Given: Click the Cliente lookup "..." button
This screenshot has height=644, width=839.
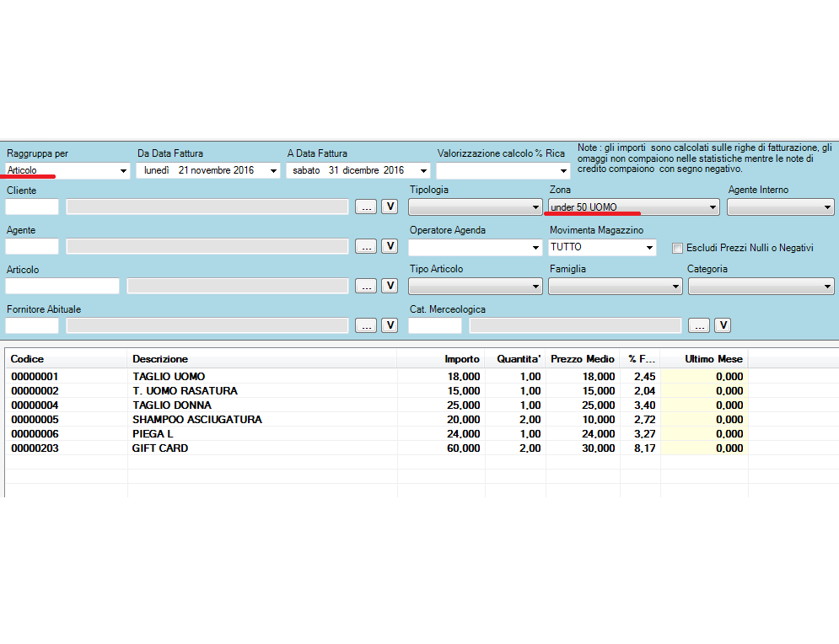Looking at the screenshot, I should click(366, 207).
